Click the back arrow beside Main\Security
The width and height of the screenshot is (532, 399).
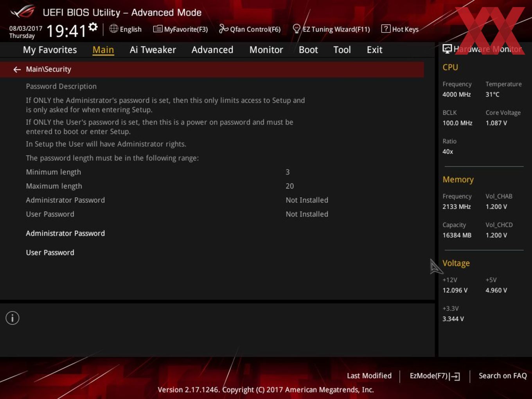17,69
